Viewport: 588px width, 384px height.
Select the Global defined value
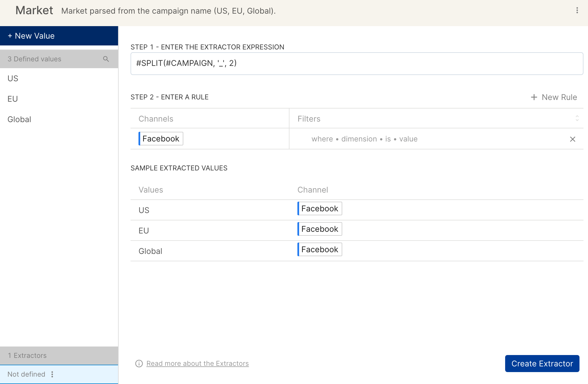pos(59,119)
